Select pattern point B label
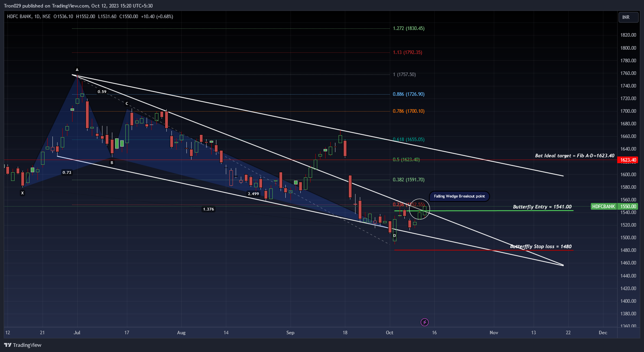Viewport: 644px width, 352px height. 112,162
